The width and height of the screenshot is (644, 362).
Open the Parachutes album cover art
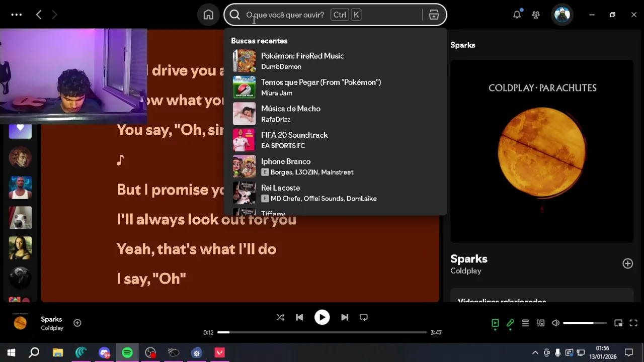point(542,151)
